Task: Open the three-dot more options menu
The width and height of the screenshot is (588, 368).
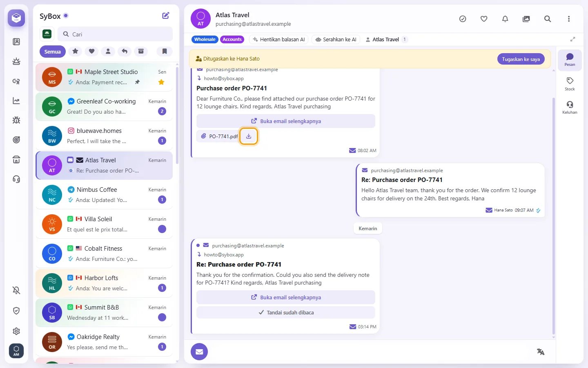Action: pos(569,19)
